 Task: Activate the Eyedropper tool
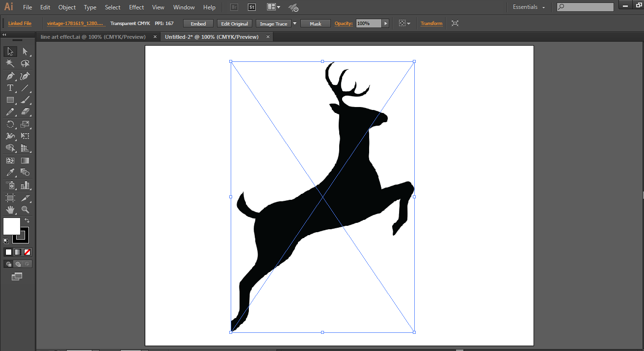click(x=10, y=172)
